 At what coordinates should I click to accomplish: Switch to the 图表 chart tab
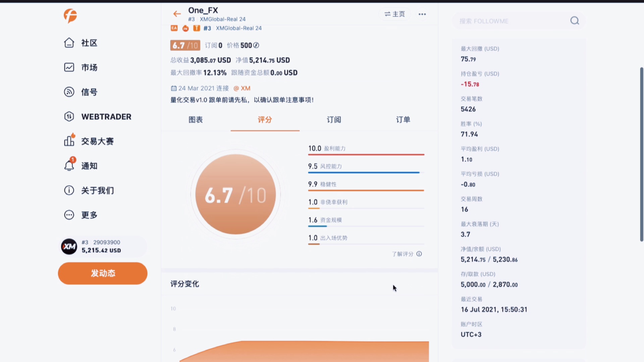(x=196, y=120)
